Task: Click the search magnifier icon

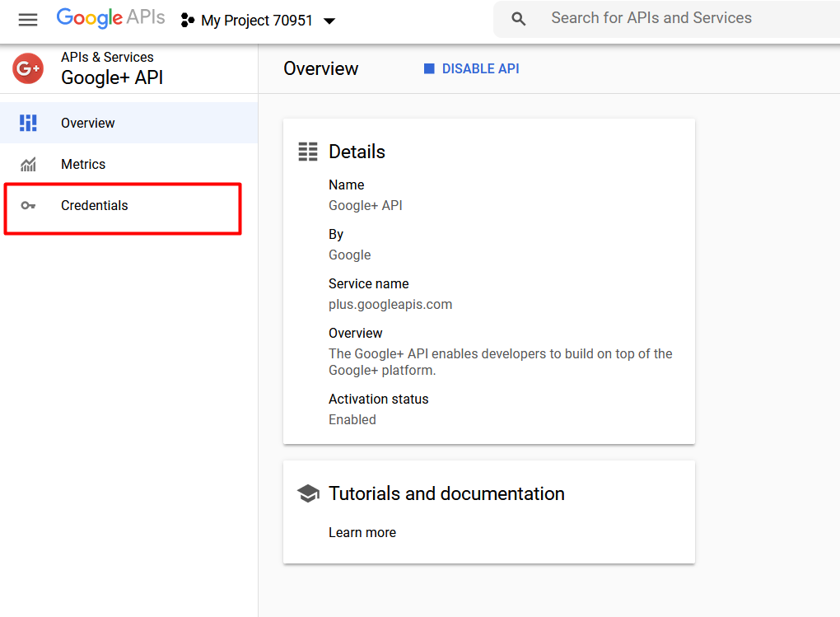Action: 518,19
